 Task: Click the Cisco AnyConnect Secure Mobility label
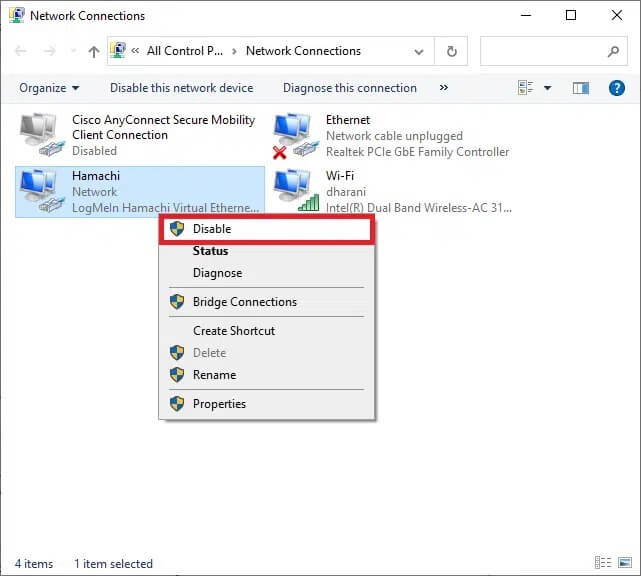point(164,128)
